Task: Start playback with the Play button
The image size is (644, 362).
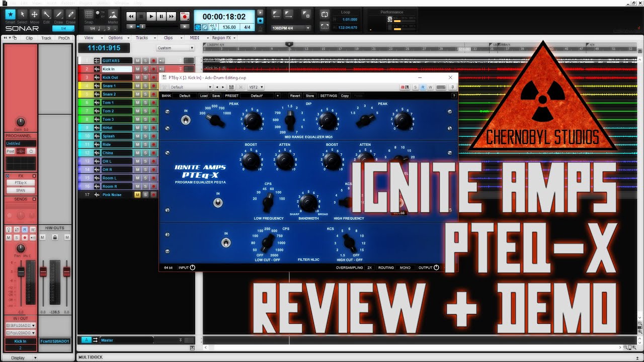Action: 151,17
